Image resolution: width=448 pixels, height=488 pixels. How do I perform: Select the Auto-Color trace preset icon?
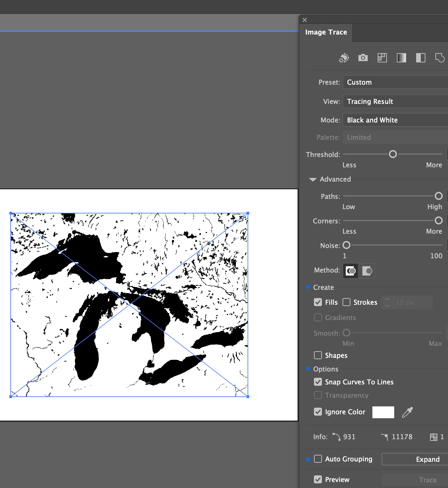(x=343, y=58)
